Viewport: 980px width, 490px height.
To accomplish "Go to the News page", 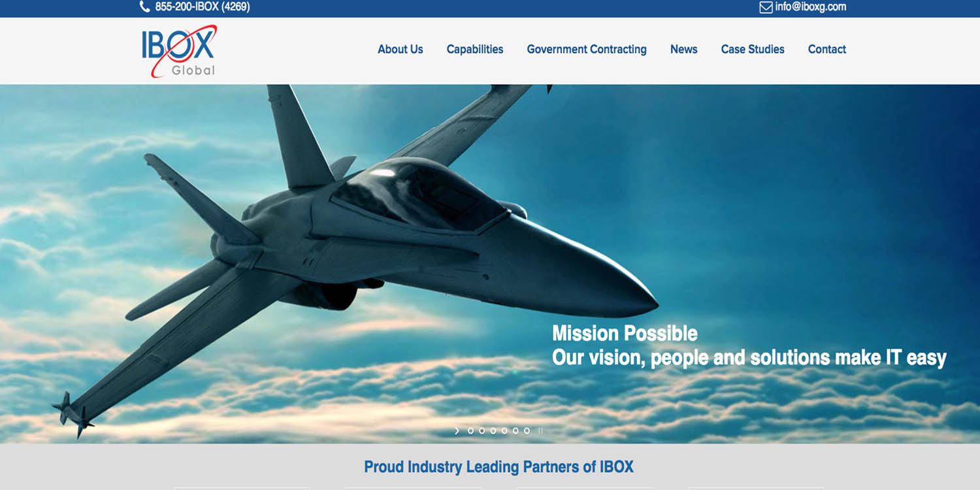I will pos(684,49).
